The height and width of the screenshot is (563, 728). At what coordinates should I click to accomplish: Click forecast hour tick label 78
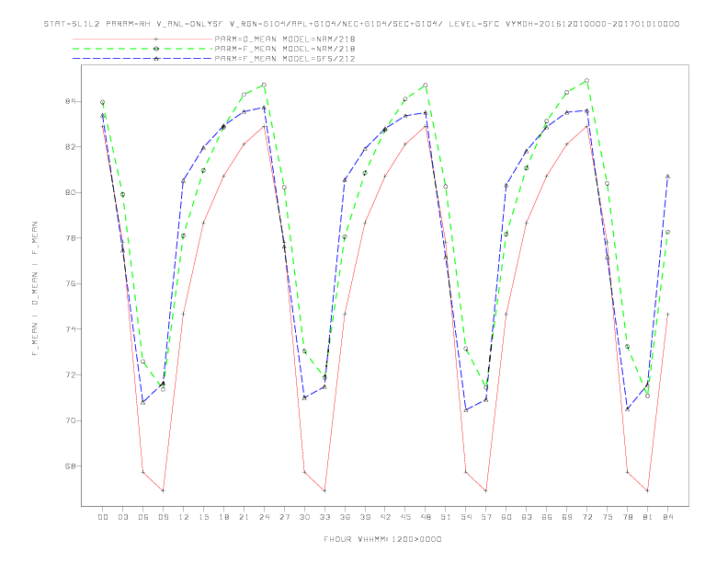[x=628, y=517]
